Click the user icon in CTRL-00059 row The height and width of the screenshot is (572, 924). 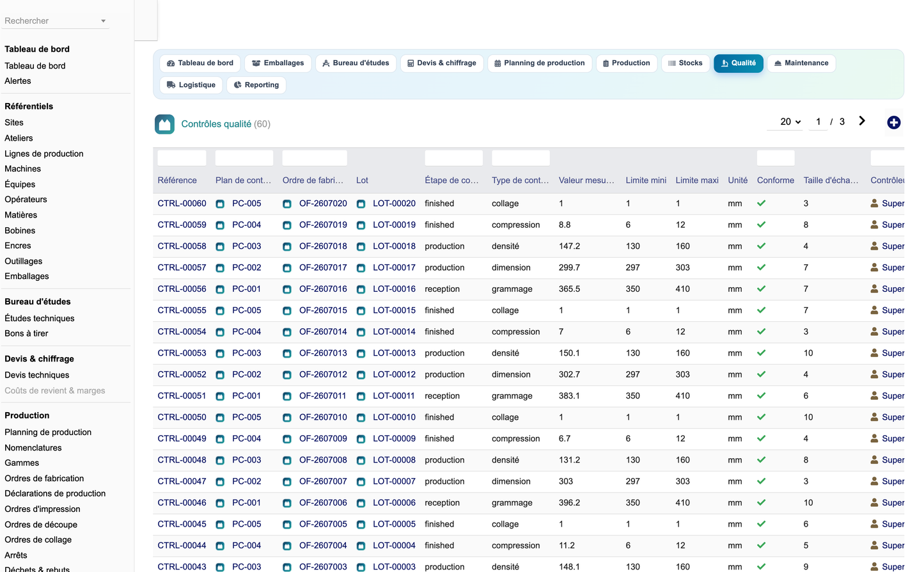(874, 225)
